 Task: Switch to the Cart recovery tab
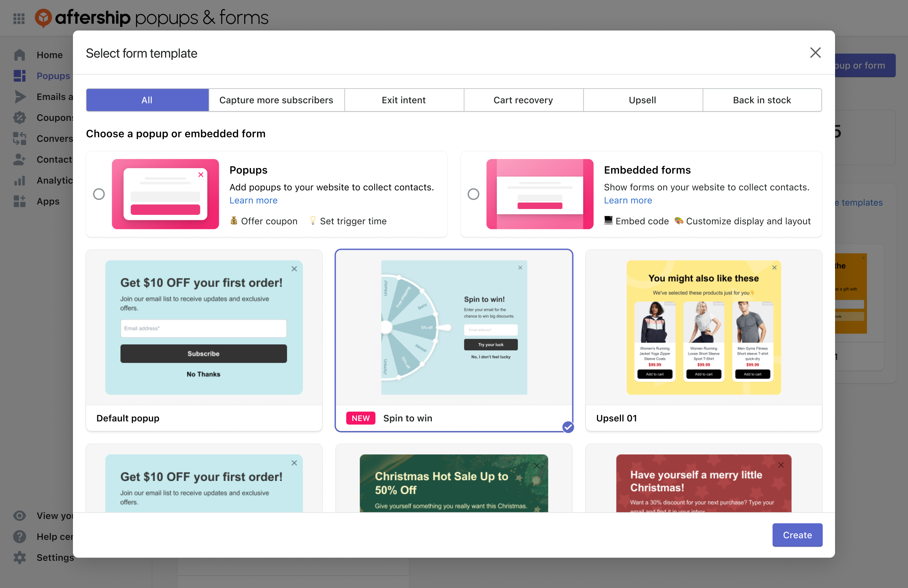[523, 100]
